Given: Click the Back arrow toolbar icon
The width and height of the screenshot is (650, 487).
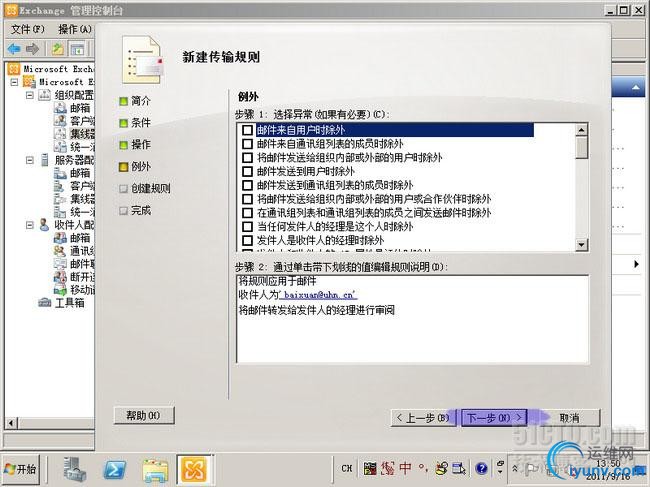Looking at the screenshot, I should (x=14, y=49).
